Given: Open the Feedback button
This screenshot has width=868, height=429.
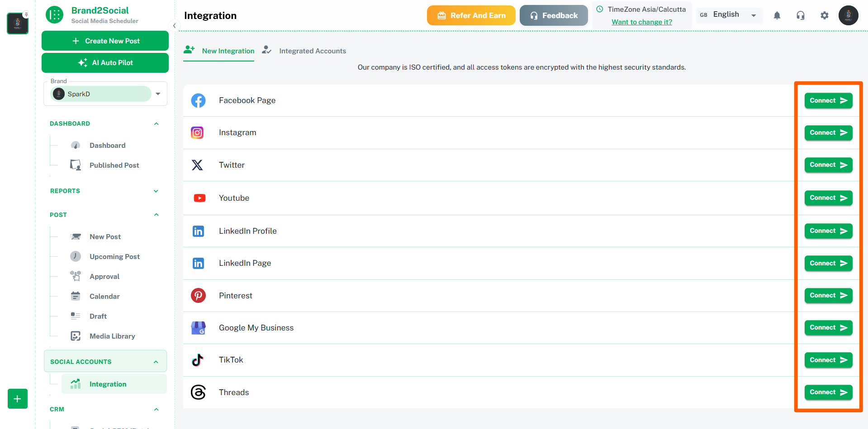Looking at the screenshot, I should 554,15.
